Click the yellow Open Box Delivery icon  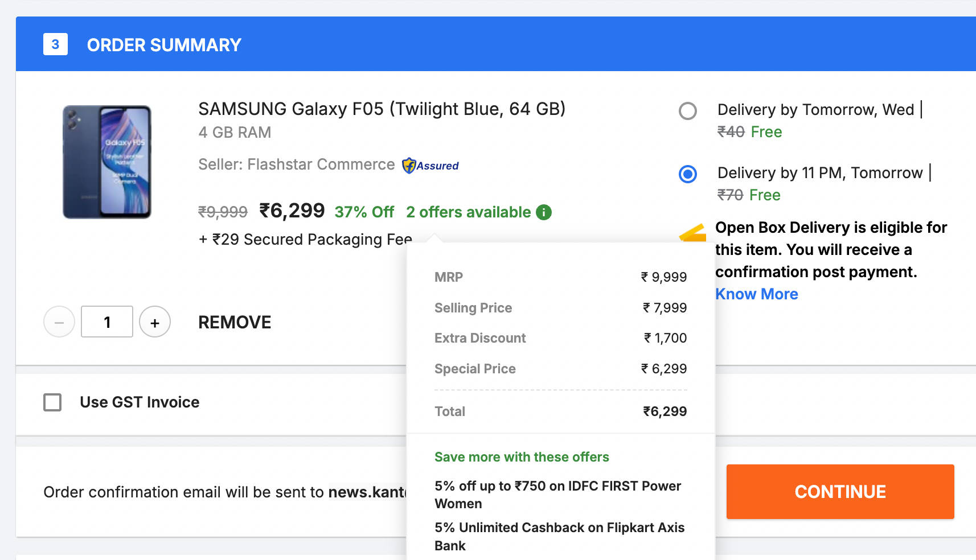693,233
